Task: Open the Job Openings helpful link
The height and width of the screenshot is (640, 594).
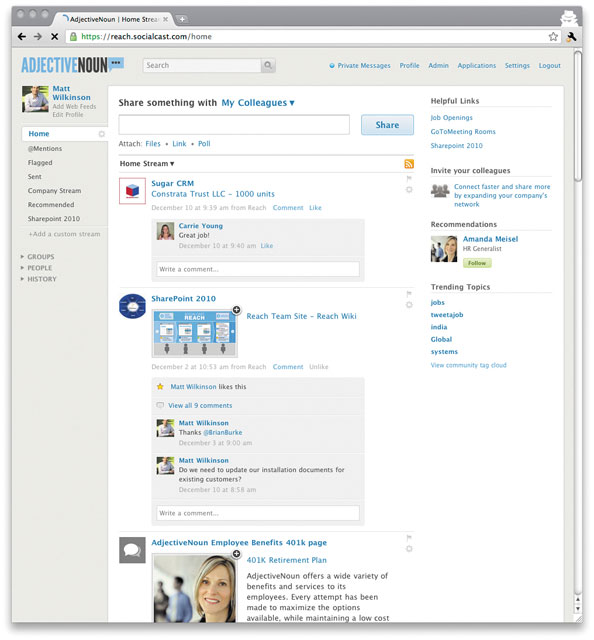Action: click(452, 118)
